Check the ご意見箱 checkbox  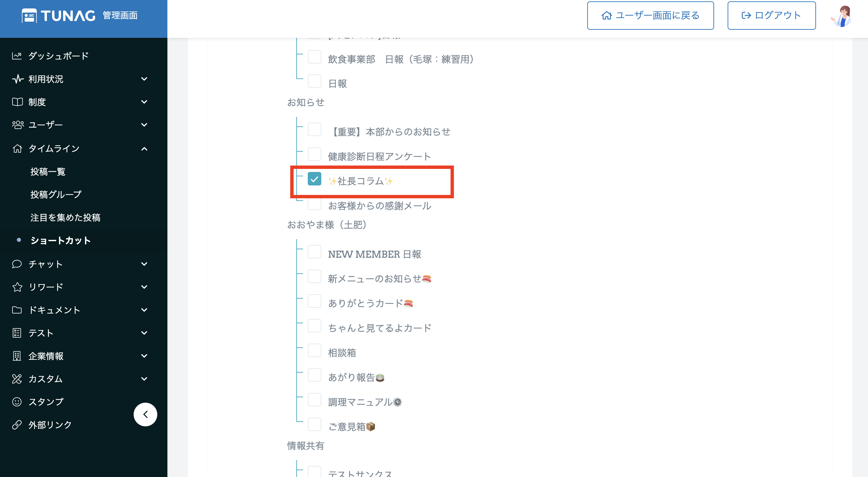[x=315, y=425]
